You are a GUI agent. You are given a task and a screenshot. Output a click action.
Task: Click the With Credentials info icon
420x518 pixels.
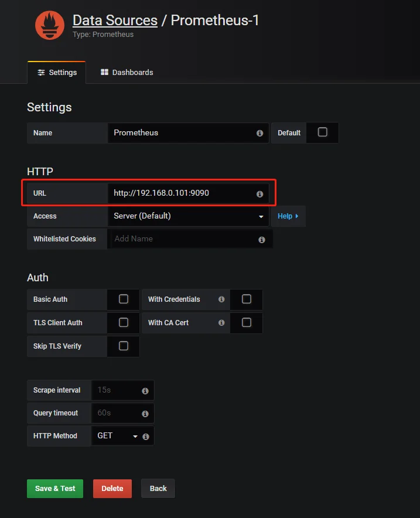coord(221,299)
